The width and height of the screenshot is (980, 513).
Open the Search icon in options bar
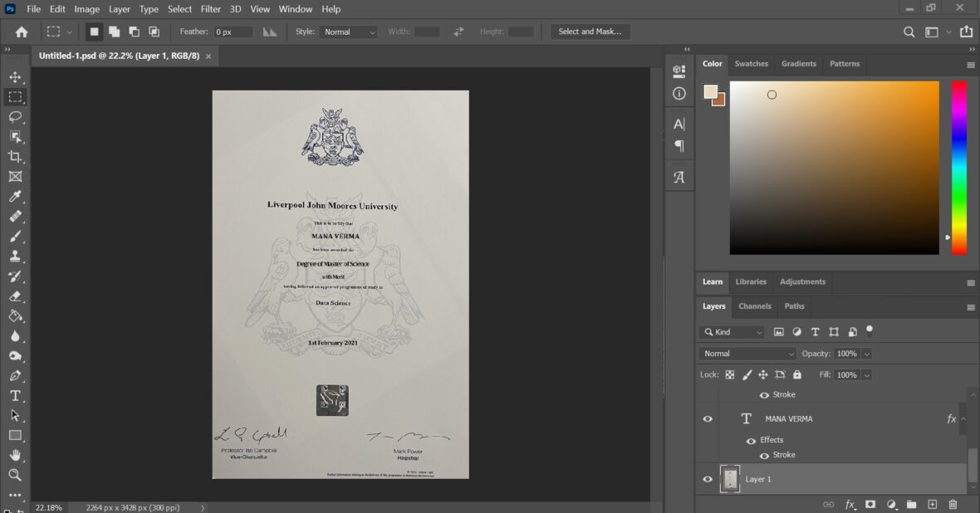click(x=909, y=32)
